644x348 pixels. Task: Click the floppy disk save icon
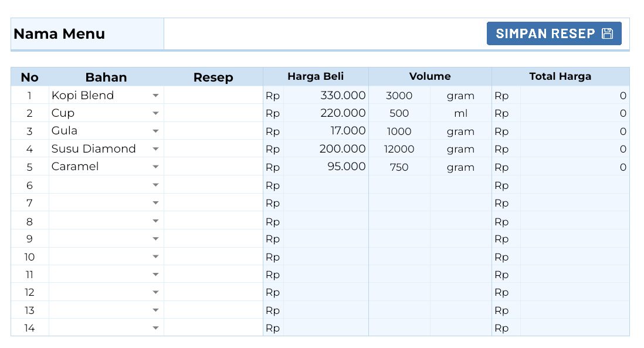click(x=607, y=33)
